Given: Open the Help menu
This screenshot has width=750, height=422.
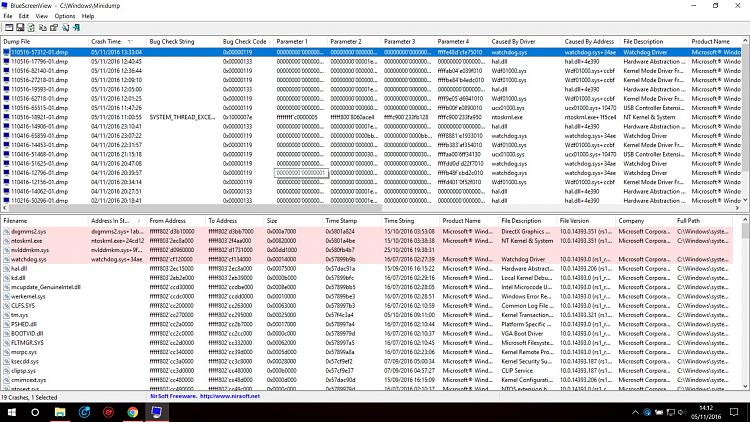Looking at the screenshot, I should pyautogui.click(x=88, y=16).
